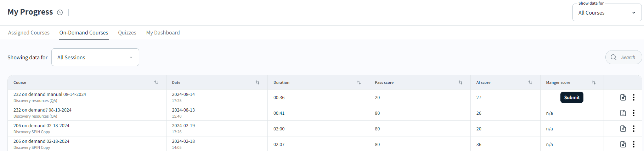Expand the All Courses dropdown
644x151 pixels.
607,13
